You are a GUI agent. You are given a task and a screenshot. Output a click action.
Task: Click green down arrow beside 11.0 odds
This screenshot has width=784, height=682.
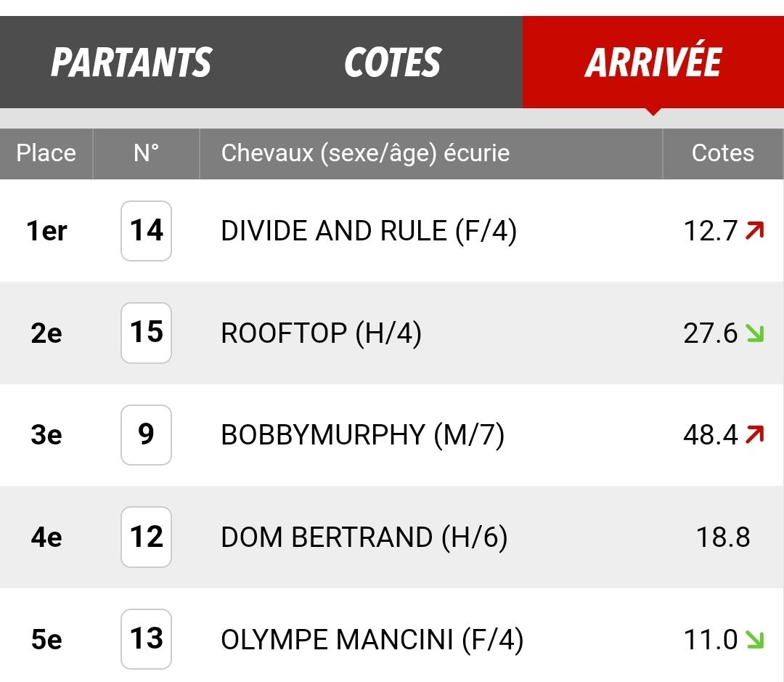(x=754, y=639)
